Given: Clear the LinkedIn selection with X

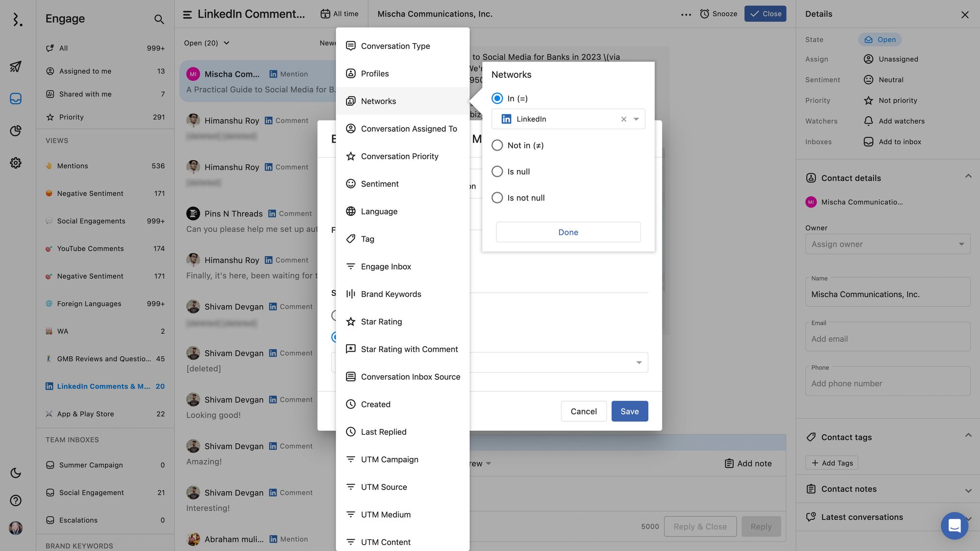Looking at the screenshot, I should [x=624, y=119].
